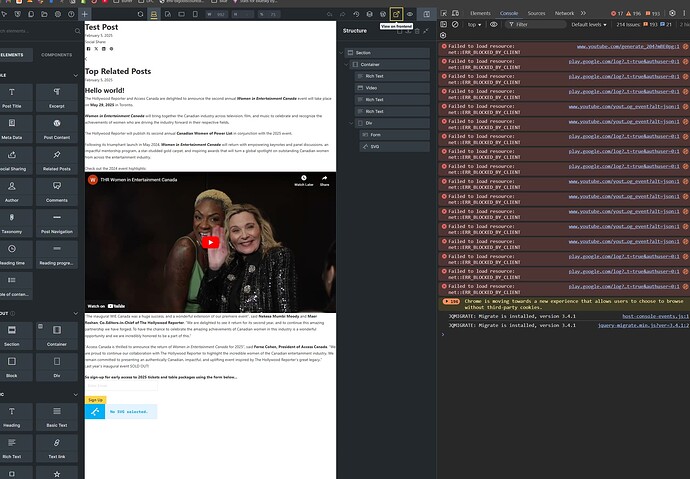Toggle DevTools device toolbar icon

pyautogui.click(x=455, y=13)
